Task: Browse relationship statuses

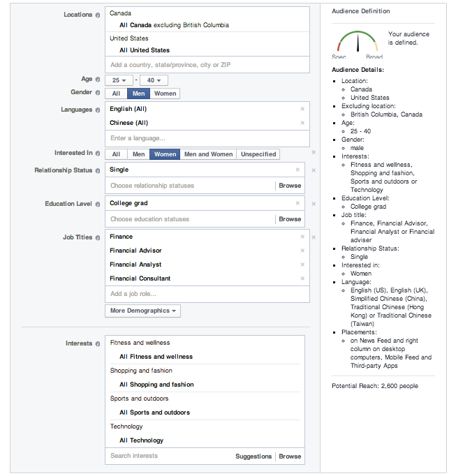Action: click(290, 186)
